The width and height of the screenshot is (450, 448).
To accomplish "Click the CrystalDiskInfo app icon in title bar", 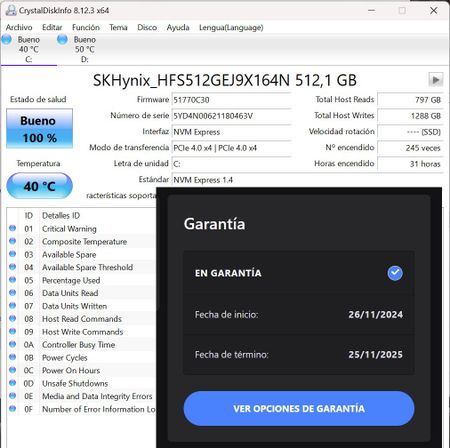I will 11,10.
